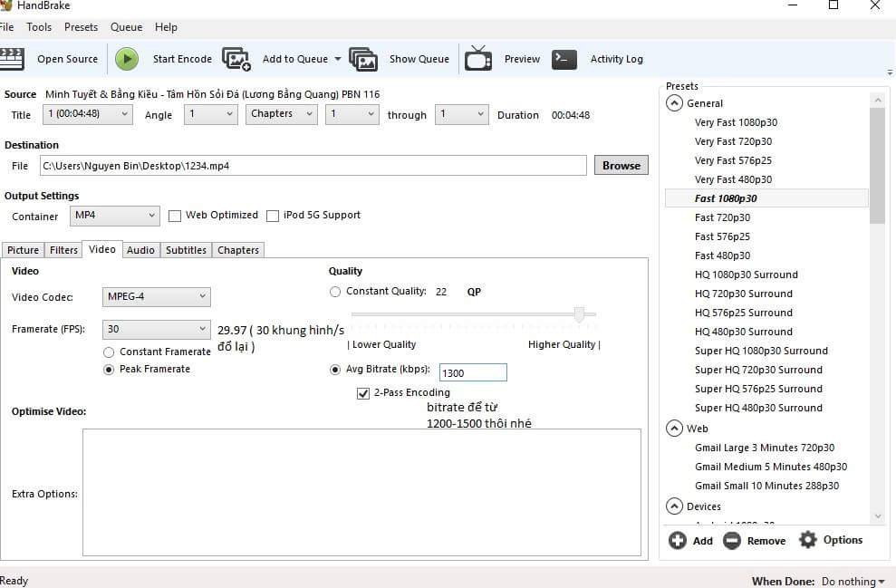This screenshot has height=588, width=896.
Task: Click the Preview television icon
Action: [478, 58]
